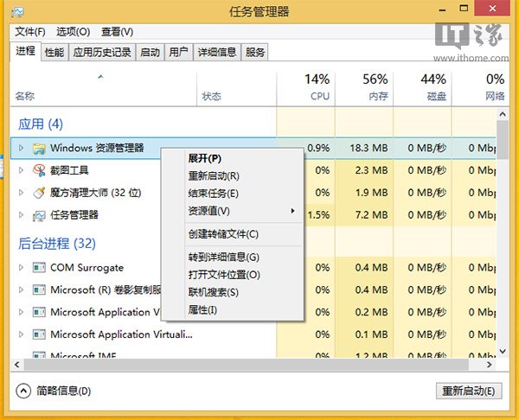This screenshot has width=519, height=420.
Task: Sort by the 名称 column header
Action: click(103, 89)
